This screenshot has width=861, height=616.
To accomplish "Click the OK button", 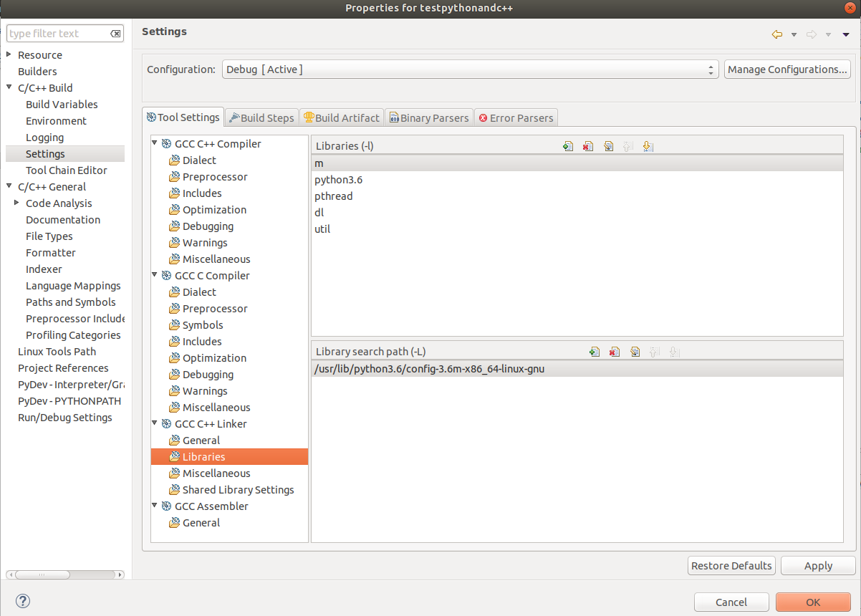I will tap(813, 602).
